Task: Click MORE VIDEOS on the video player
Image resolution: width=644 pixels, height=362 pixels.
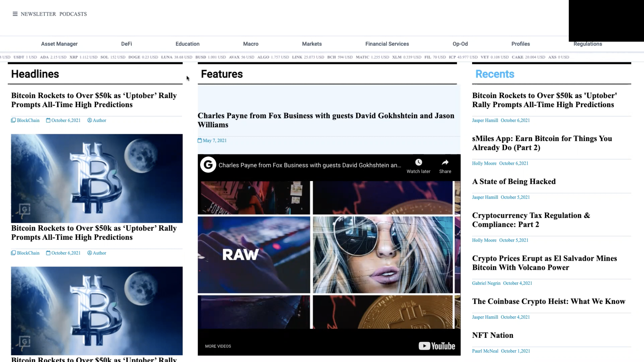Action: click(218, 346)
